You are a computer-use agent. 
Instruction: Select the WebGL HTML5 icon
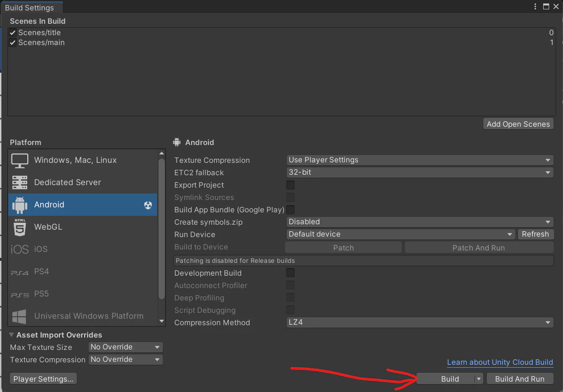coord(20,227)
